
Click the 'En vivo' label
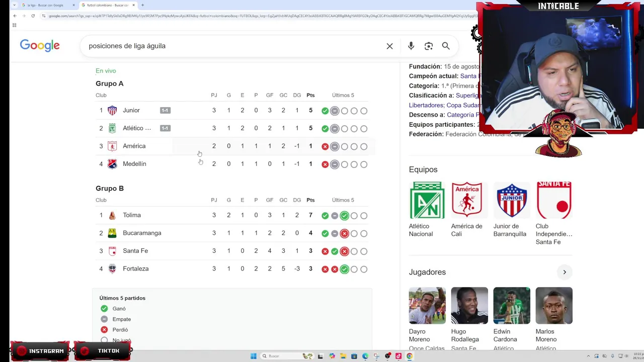coord(106,71)
